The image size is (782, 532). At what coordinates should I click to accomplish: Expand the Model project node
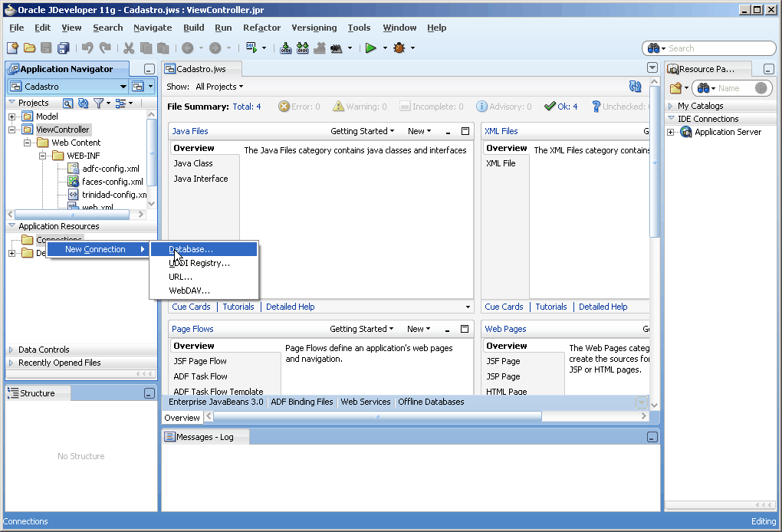(x=12, y=117)
